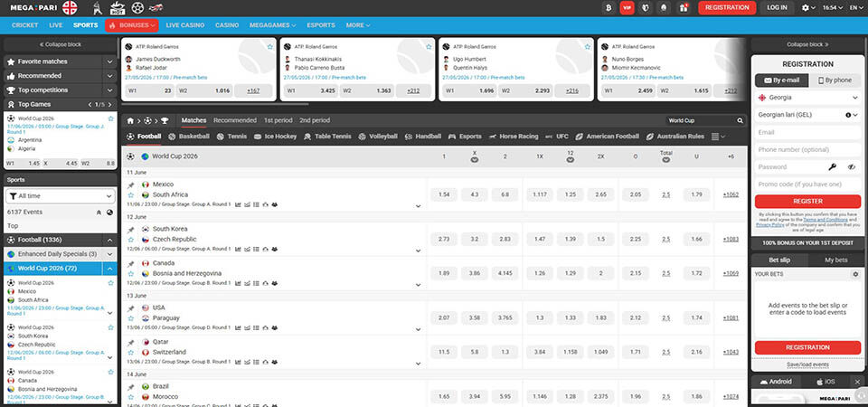Open bet slip settings gear in Your Bets

point(856,274)
